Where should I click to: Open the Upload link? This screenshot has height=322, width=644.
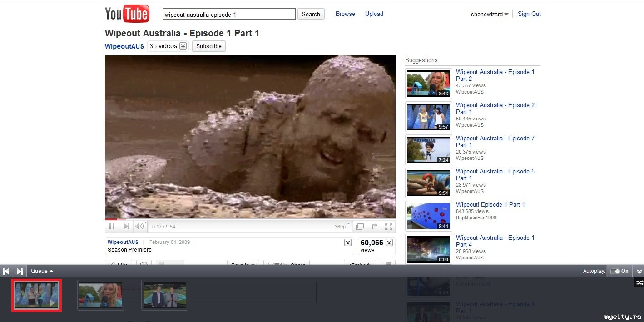374,14
